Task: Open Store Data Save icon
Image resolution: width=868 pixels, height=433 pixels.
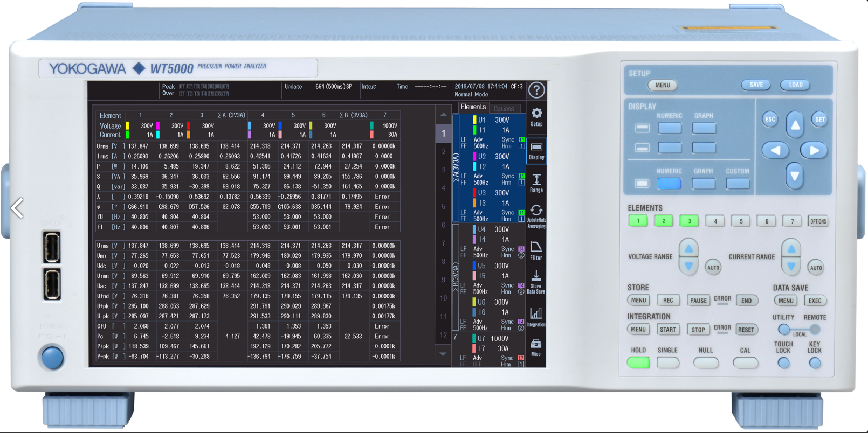Action: click(x=536, y=282)
